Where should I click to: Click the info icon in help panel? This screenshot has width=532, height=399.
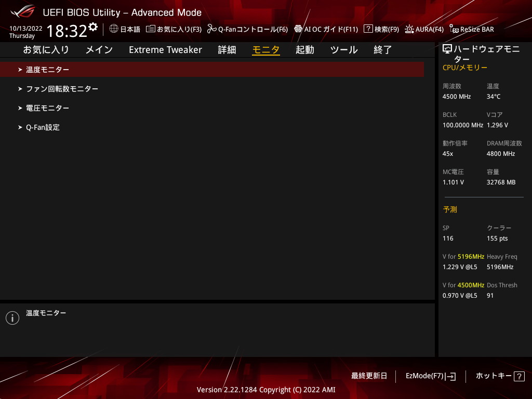pyautogui.click(x=12, y=318)
